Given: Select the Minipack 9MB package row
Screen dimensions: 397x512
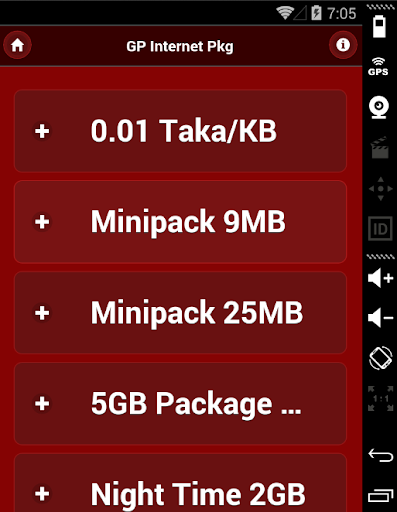Looking at the screenshot, I should [x=180, y=222].
